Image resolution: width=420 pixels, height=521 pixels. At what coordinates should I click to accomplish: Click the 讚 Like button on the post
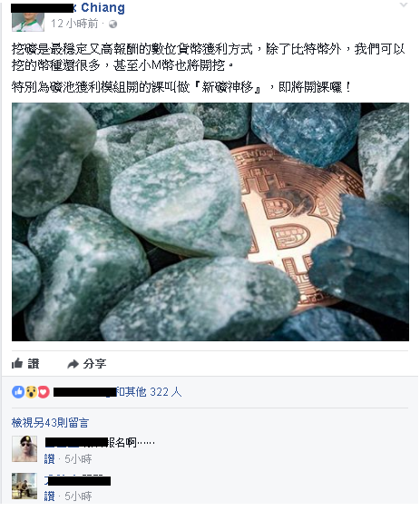(25, 363)
